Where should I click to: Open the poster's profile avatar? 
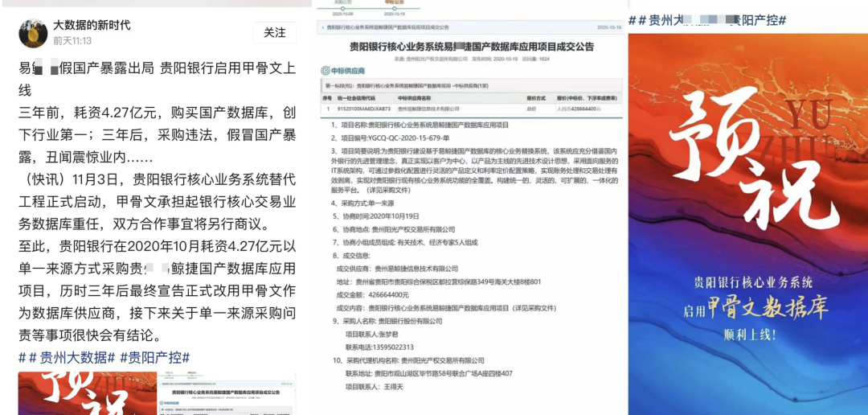(x=32, y=33)
